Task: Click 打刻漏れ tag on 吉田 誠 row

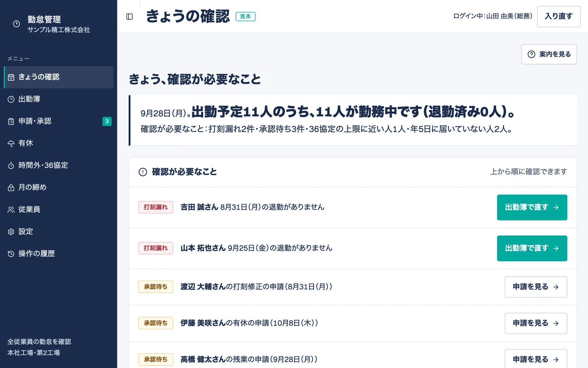Action: [155, 207]
